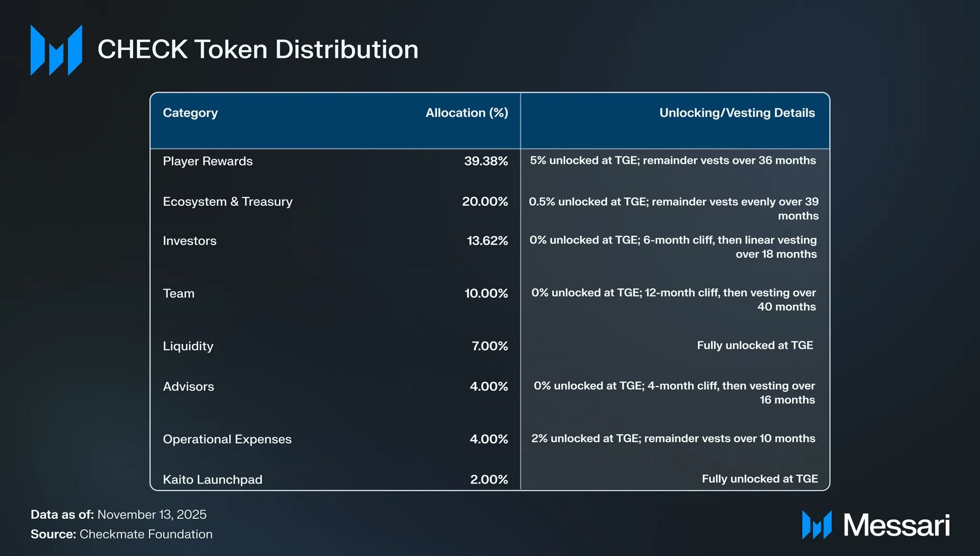Click the November 13, 2025 date

(x=152, y=514)
